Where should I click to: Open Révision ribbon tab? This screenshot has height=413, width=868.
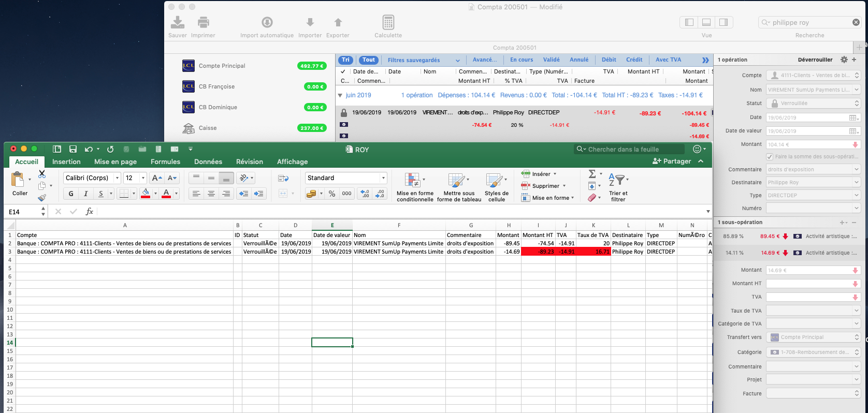pos(250,161)
